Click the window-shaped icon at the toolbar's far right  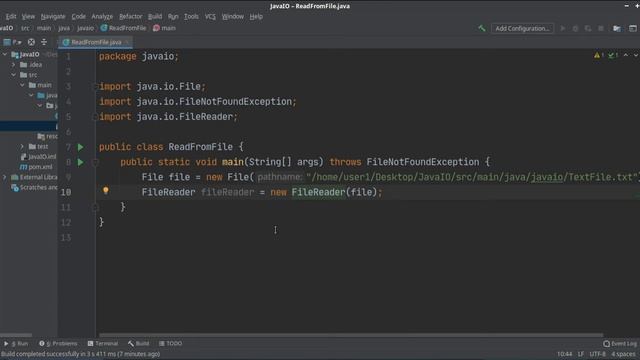tap(633, 28)
